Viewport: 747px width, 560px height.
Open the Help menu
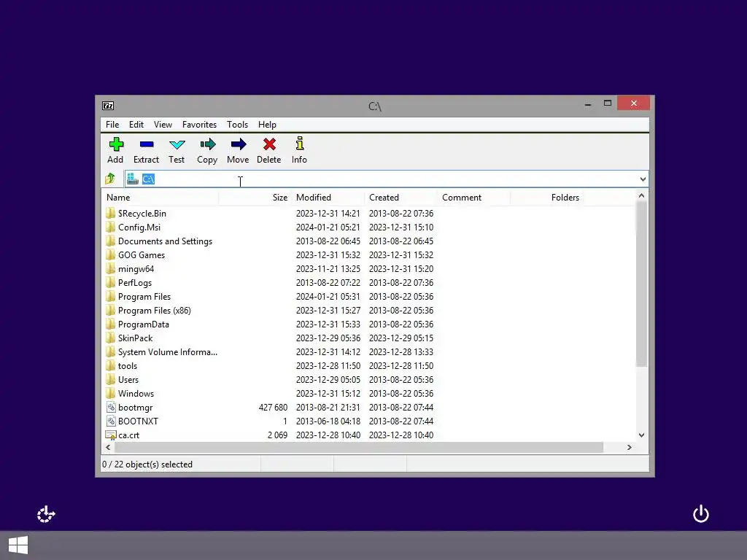pyautogui.click(x=267, y=124)
